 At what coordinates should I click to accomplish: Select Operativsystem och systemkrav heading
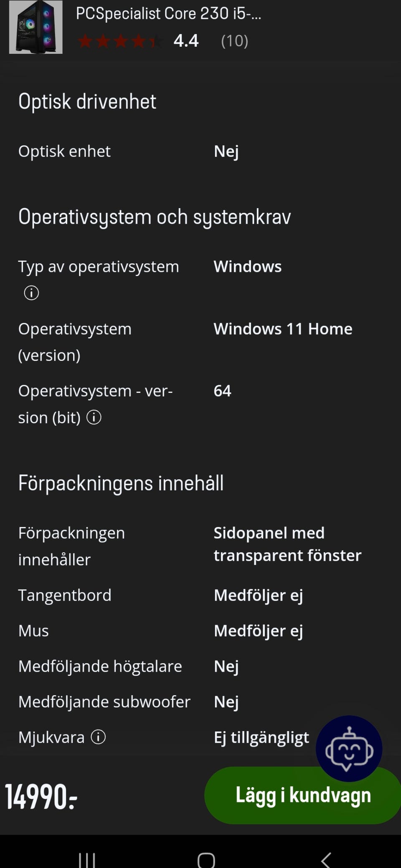click(x=155, y=217)
